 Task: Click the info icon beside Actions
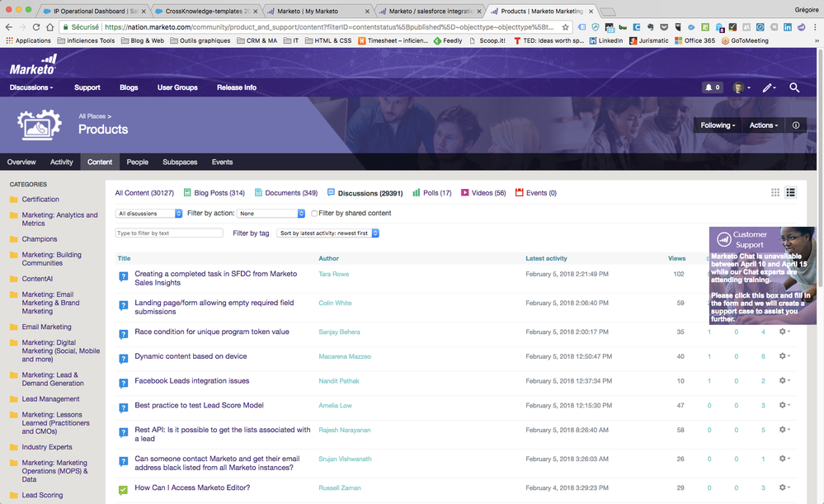coord(796,125)
